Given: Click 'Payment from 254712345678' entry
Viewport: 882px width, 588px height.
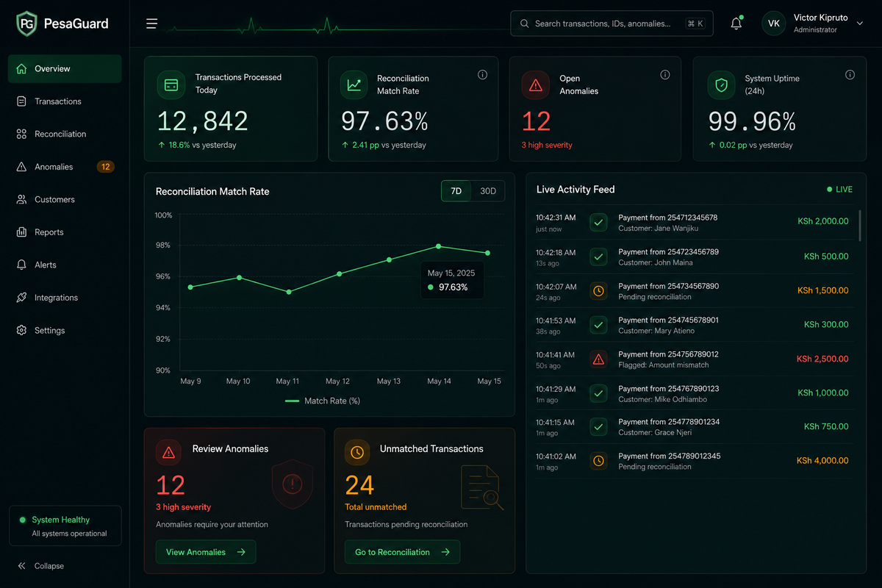Looking at the screenshot, I should 668,218.
